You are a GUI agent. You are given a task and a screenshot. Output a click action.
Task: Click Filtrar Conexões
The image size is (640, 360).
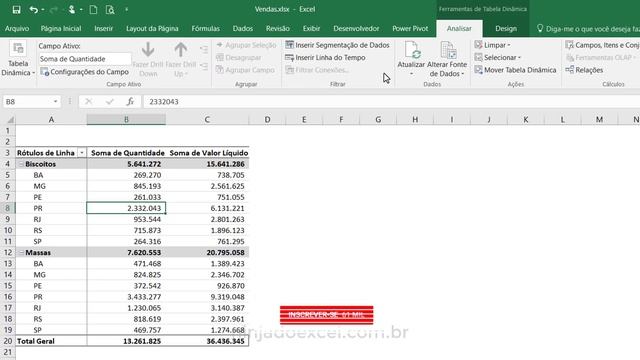pos(317,70)
